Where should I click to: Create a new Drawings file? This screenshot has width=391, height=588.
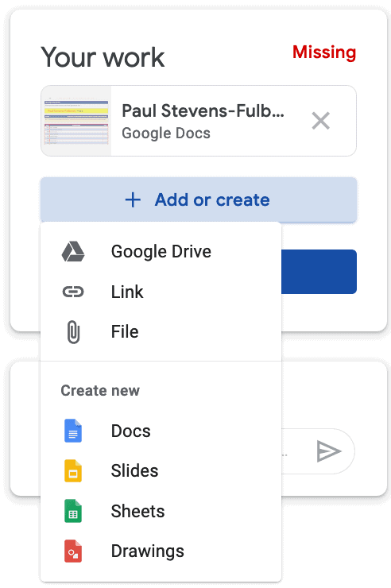pos(161,551)
